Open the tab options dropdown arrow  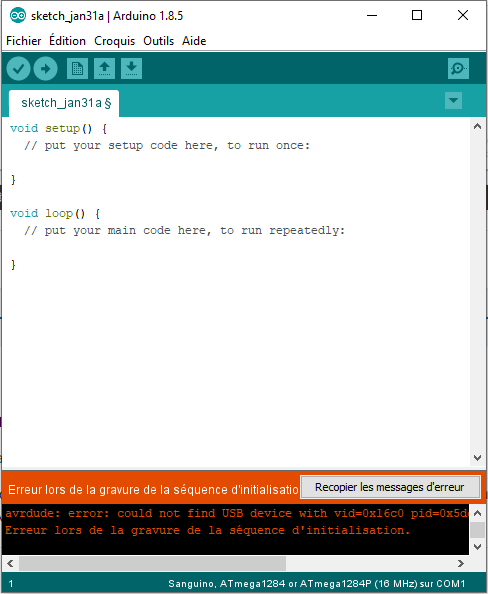[453, 101]
